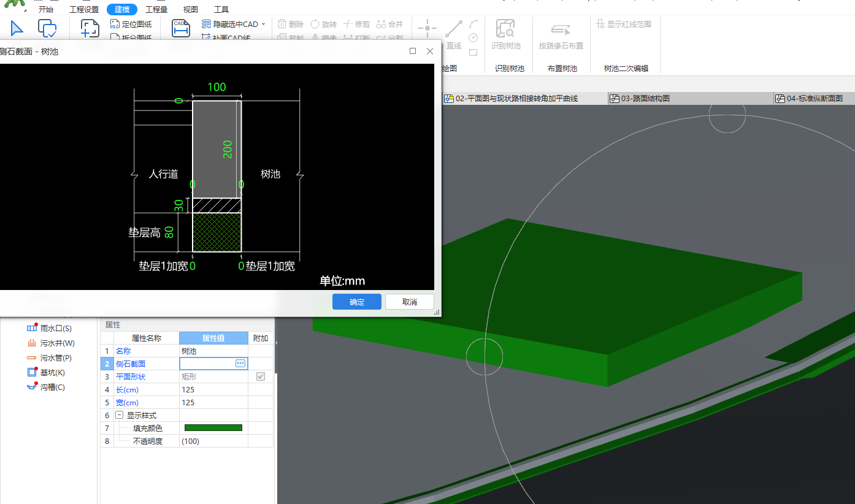Click the 隐藏选中CAD tool

(x=230, y=25)
